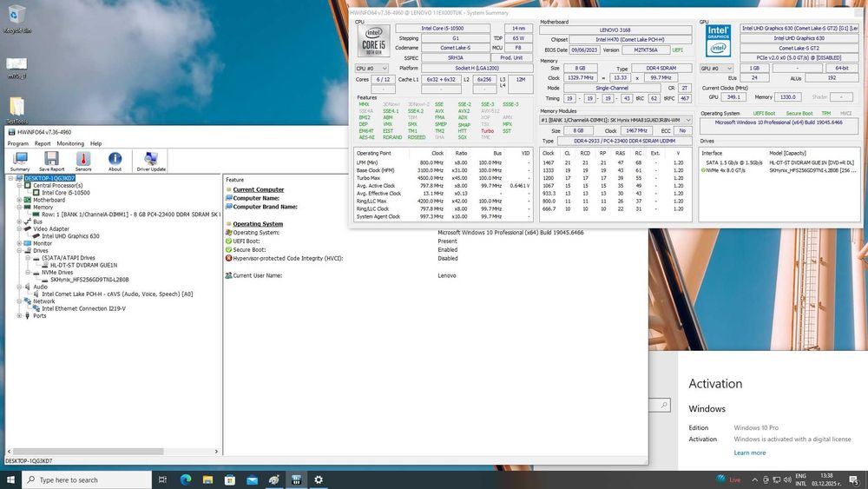868x489 pixels.
Task: Click the Turbo Max operating point row
Action: click(x=443, y=178)
